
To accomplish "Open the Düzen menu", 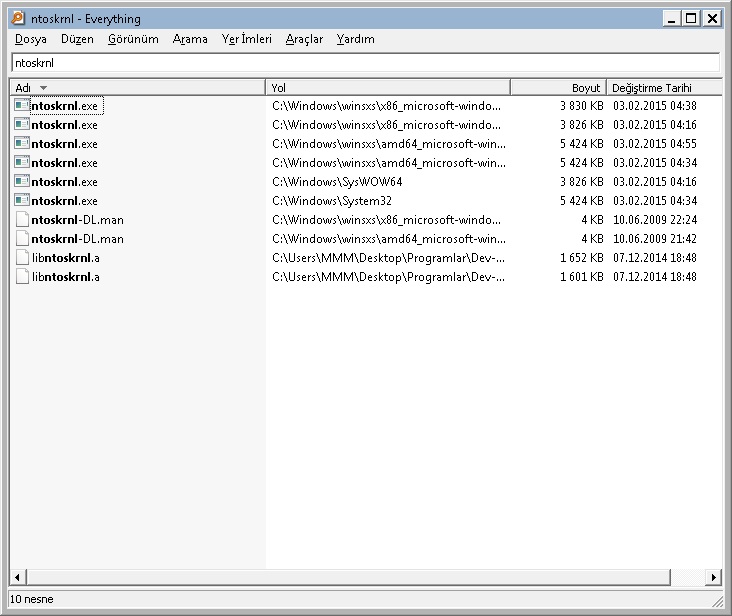I will (x=77, y=39).
